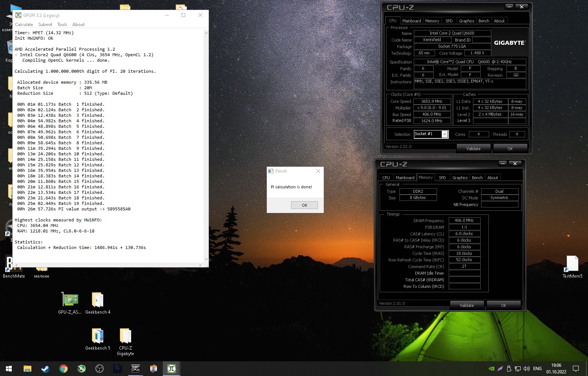The image size is (588, 376).
Task: Switch to About tab in upper CPU-Z
Action: (499, 21)
